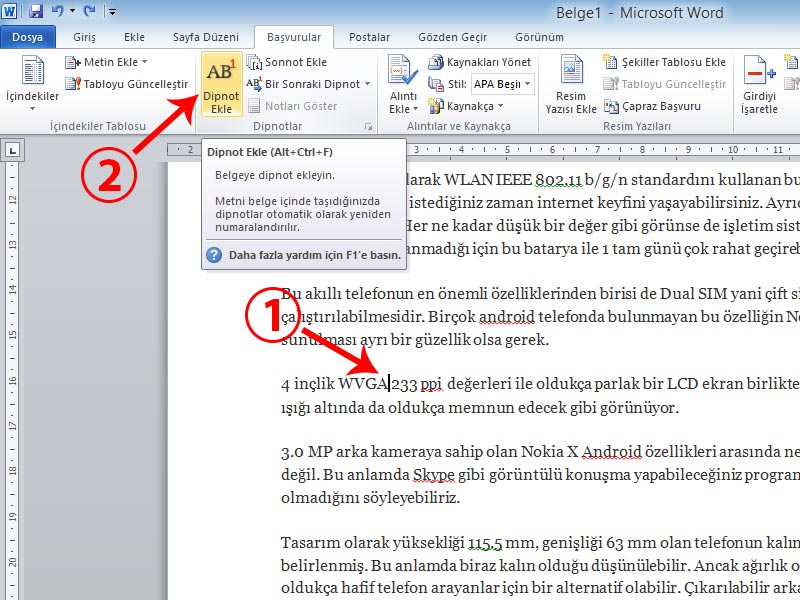The height and width of the screenshot is (600, 800).
Task: Expand the İçindekiler dropdown arrow
Action: pos(33,109)
